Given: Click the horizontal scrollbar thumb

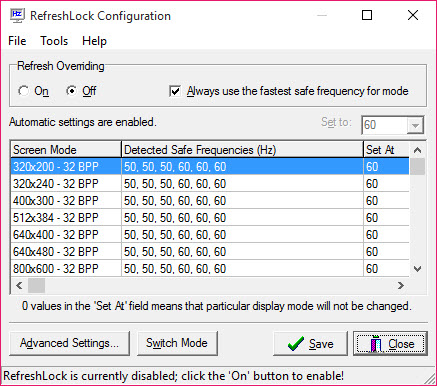Looking at the screenshot, I should coord(36,285).
